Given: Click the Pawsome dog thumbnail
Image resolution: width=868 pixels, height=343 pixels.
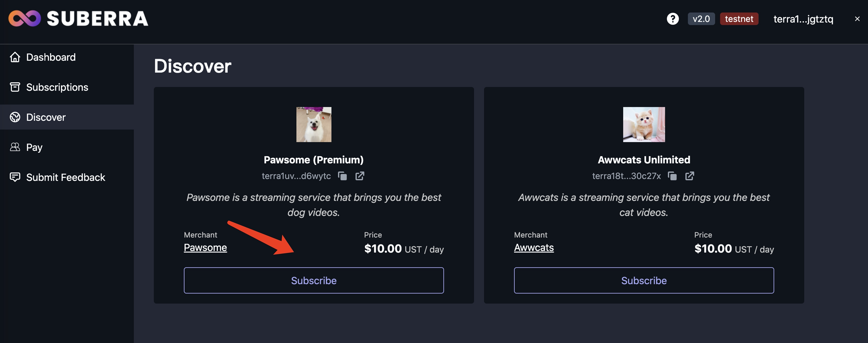Looking at the screenshot, I should tap(314, 125).
